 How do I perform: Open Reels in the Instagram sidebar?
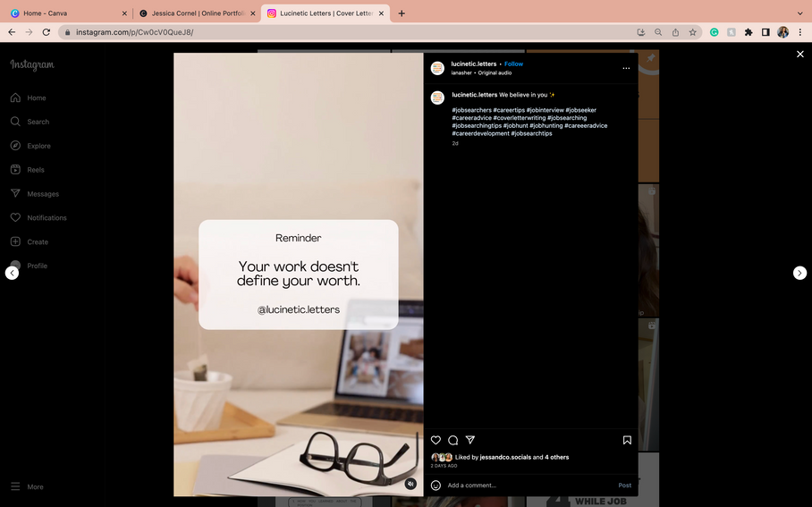28,170
